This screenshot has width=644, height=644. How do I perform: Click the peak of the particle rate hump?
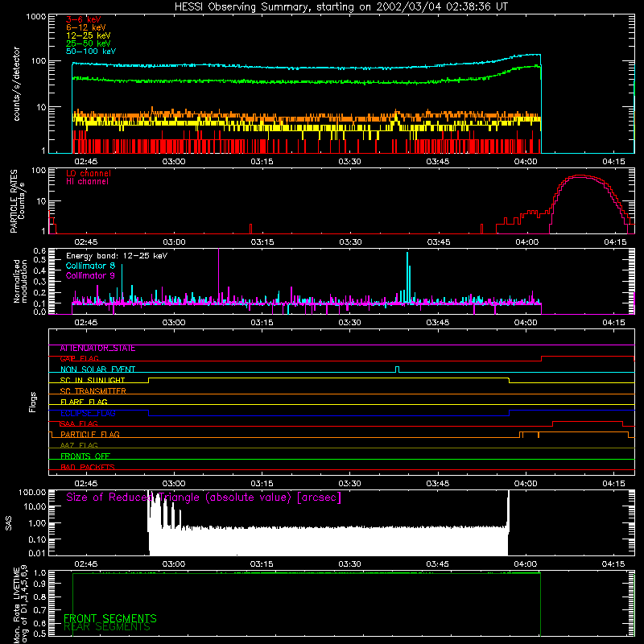[580, 175]
